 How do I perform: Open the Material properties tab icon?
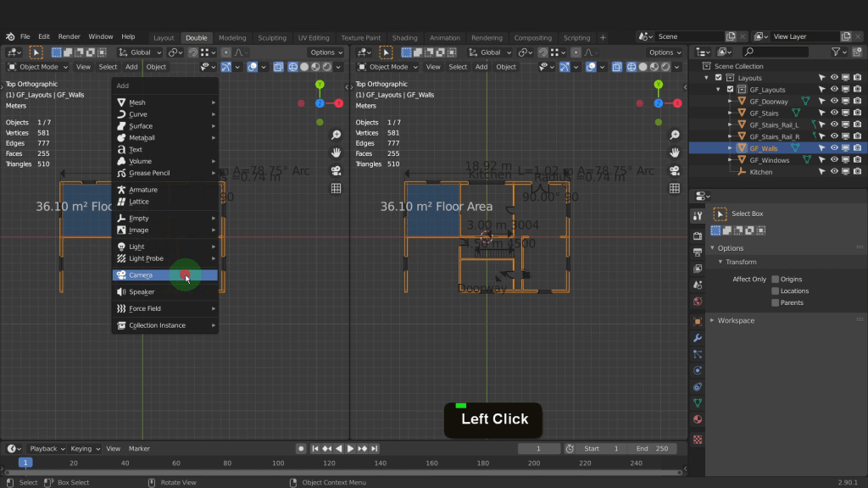click(698, 419)
